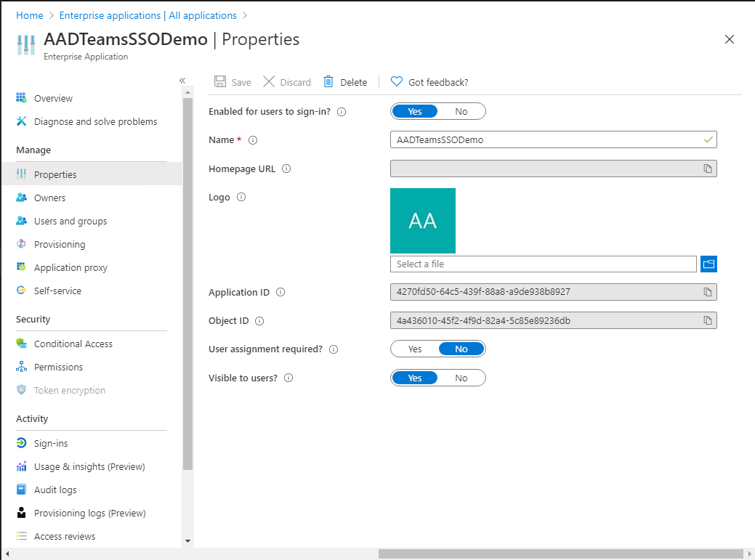The height and width of the screenshot is (560, 755).
Task: Set User assignment required to Yes
Action: (x=415, y=349)
